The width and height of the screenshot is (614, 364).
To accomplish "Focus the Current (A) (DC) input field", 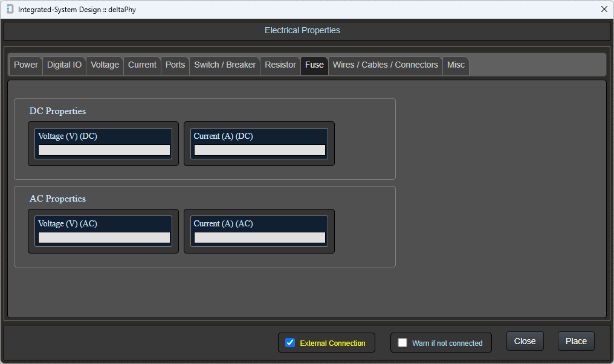I will pyautogui.click(x=259, y=150).
